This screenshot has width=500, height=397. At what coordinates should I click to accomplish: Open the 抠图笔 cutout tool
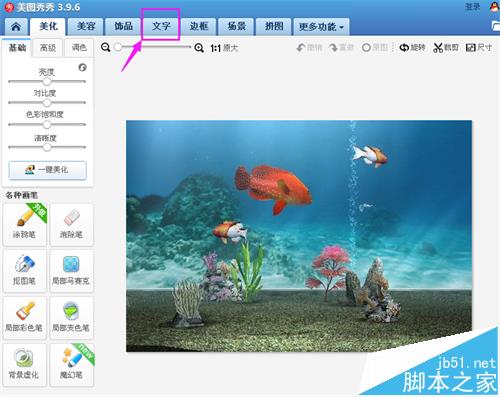tap(24, 271)
